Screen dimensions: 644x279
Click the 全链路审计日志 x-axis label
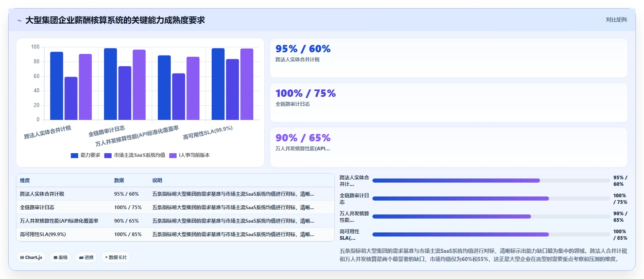click(106, 131)
